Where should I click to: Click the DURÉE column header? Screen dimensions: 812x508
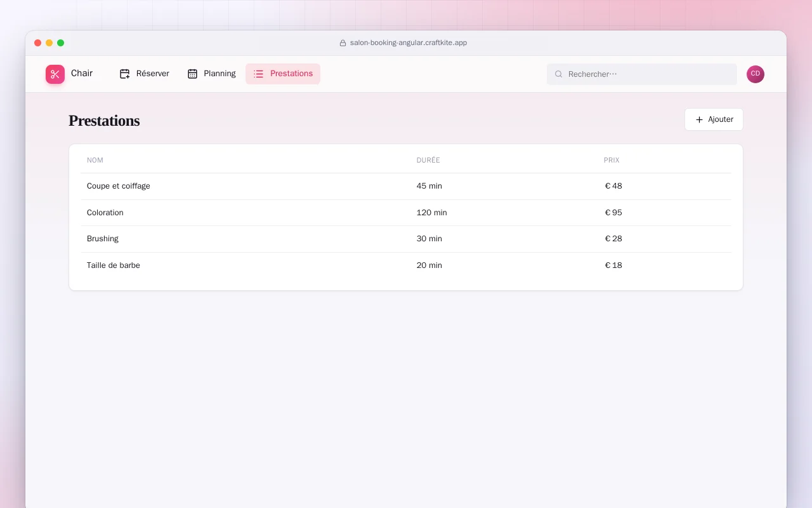coord(428,160)
